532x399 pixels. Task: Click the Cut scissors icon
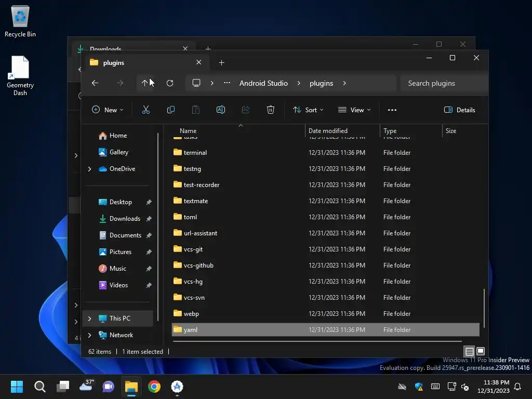(146, 110)
